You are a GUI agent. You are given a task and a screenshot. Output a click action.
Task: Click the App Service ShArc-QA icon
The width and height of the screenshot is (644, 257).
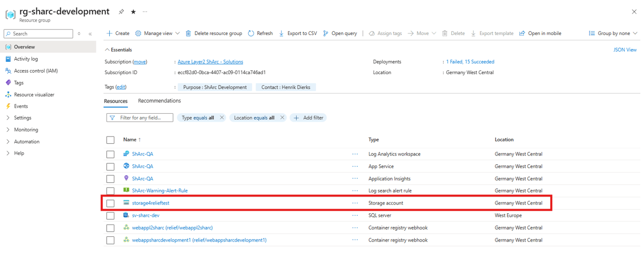point(126,166)
